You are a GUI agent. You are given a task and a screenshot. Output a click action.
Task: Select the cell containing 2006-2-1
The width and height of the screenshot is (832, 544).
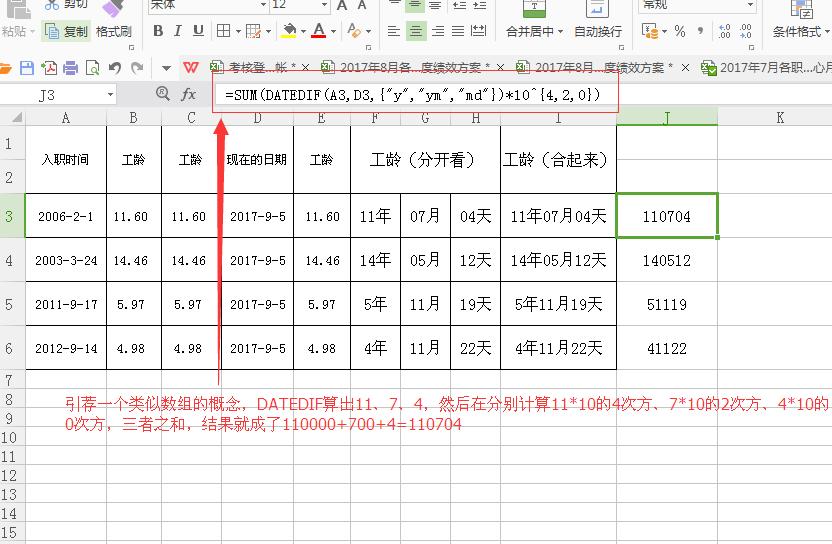(x=66, y=217)
